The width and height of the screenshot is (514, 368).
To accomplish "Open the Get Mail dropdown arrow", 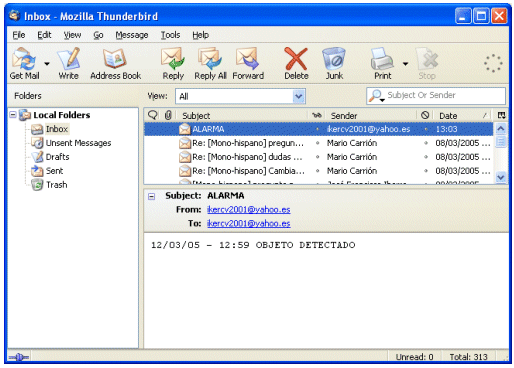I will [x=47, y=64].
